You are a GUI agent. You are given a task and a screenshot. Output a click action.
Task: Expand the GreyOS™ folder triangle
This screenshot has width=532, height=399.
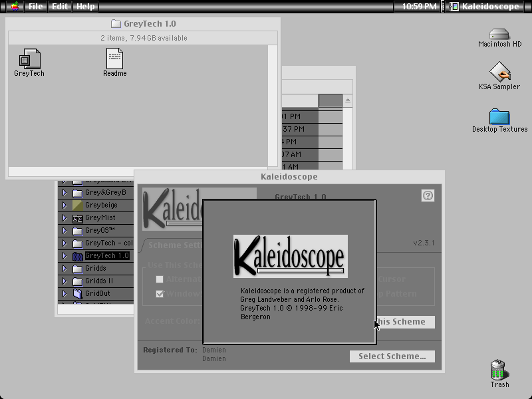(65, 231)
